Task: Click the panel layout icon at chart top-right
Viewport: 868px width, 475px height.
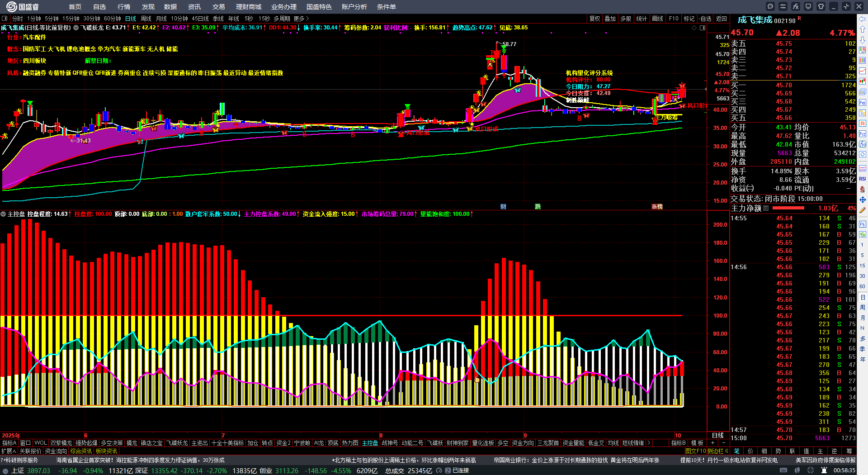Action: point(703,28)
